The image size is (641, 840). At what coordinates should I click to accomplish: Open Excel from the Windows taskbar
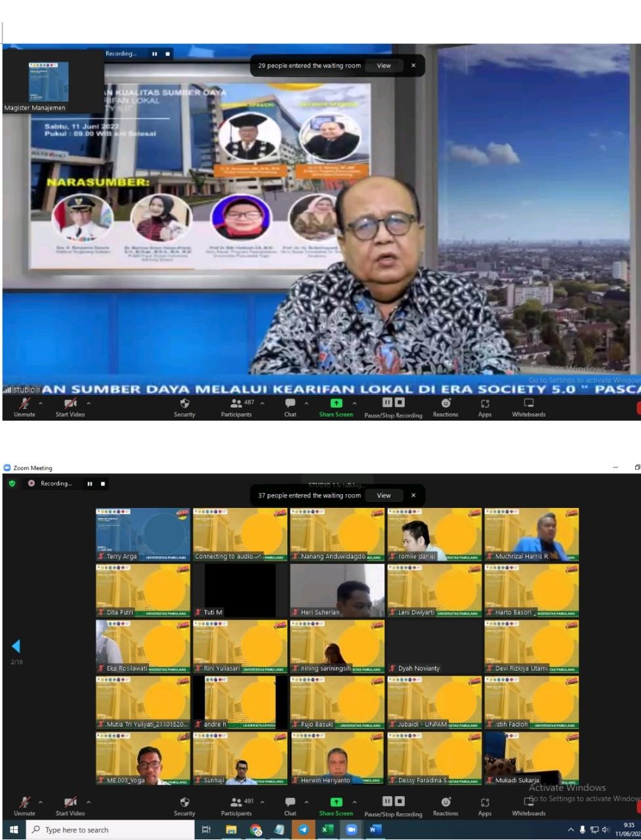(327, 829)
